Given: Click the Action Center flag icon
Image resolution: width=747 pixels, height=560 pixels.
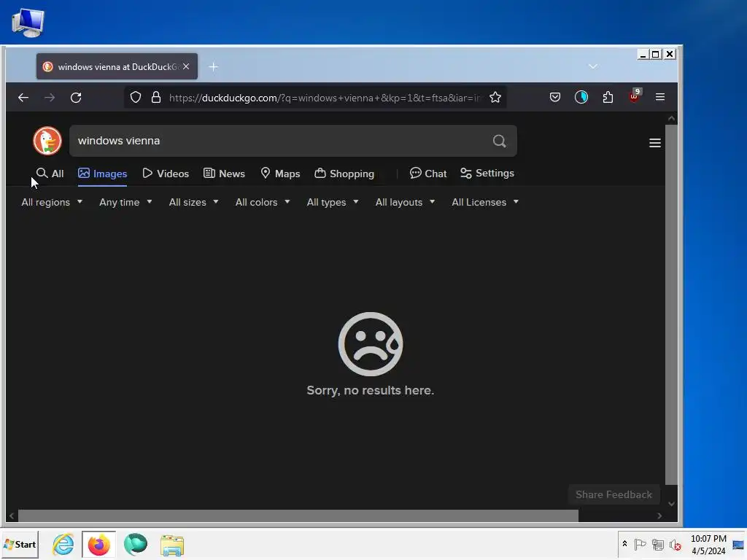Looking at the screenshot, I should click(x=640, y=544).
